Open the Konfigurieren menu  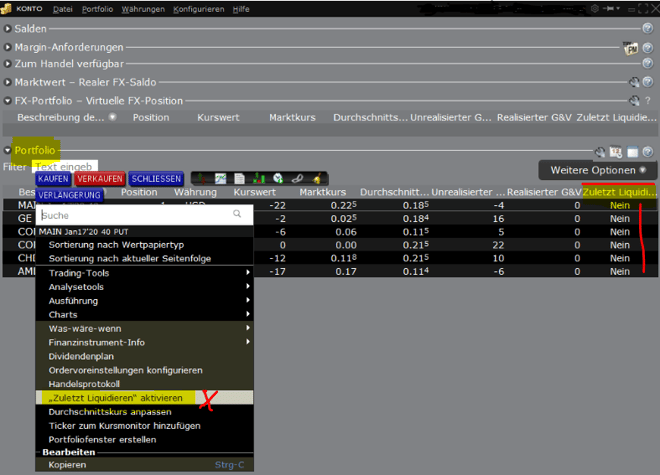[199, 9]
